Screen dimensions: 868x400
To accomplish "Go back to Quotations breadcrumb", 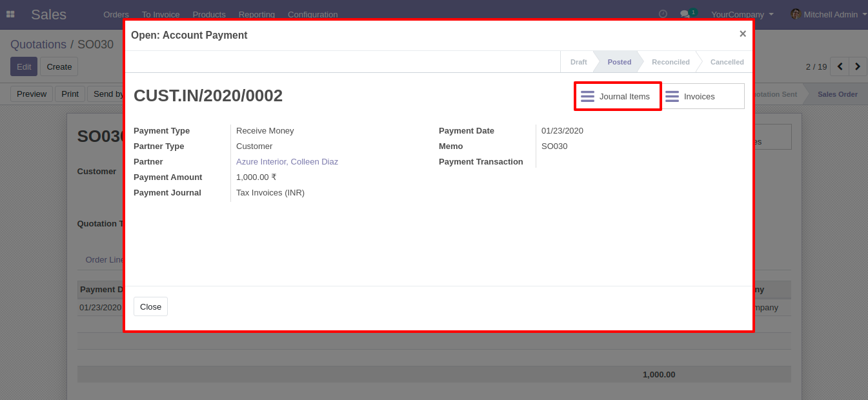I will (x=38, y=45).
